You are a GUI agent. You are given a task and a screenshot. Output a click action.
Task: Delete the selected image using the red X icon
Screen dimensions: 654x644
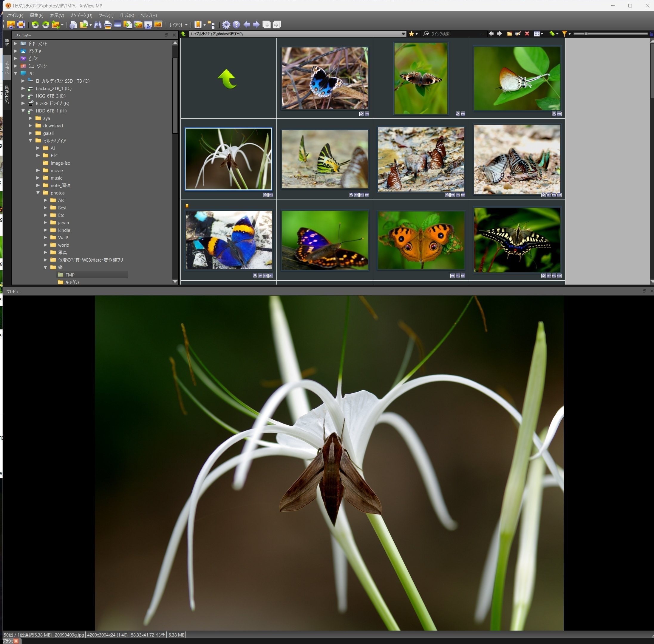[x=527, y=34]
